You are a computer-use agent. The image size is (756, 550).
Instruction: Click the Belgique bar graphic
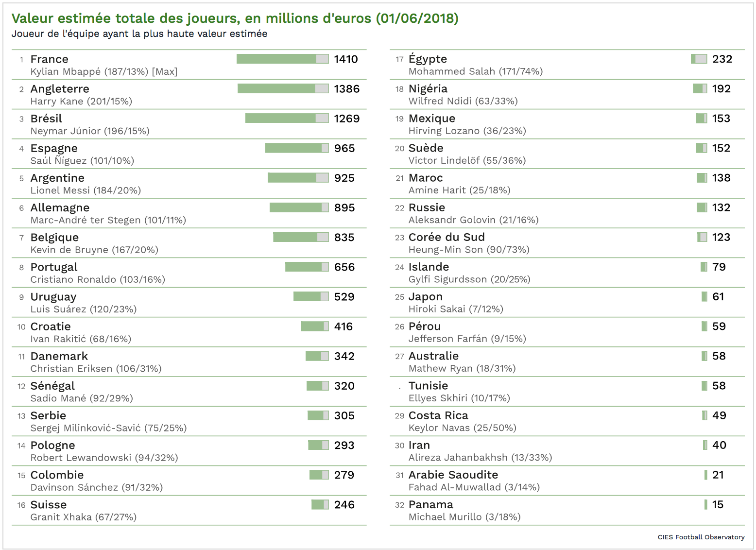[x=301, y=237]
